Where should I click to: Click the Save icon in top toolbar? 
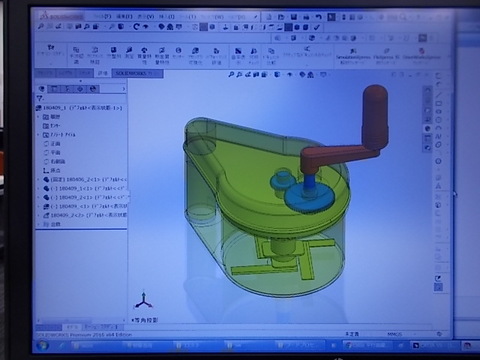(294, 17)
